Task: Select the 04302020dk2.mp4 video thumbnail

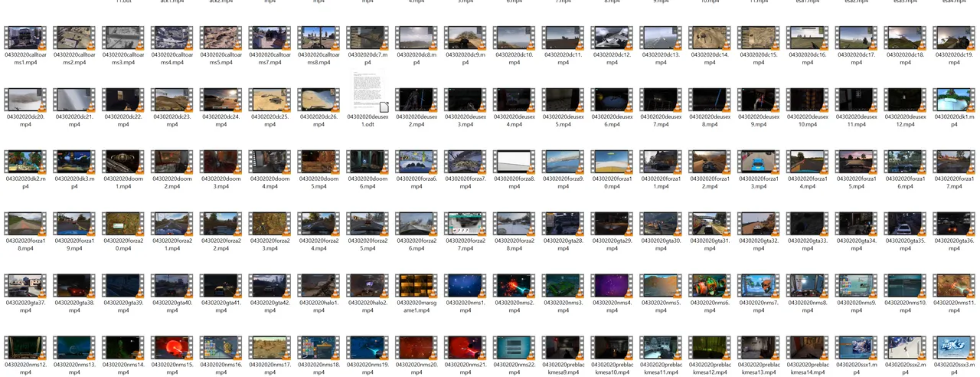Action: click(x=25, y=162)
